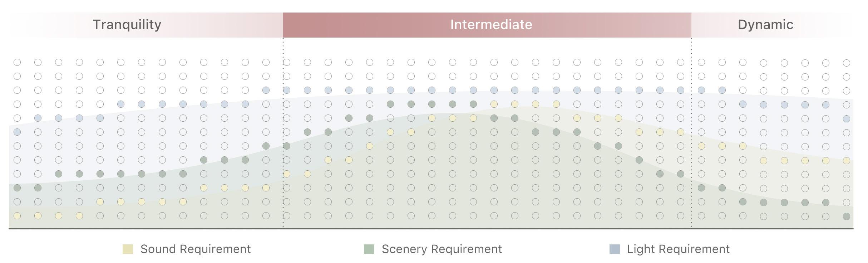Click the blue Light Requirement legend swatch
This screenshot has width=868, height=263.
coord(614,249)
